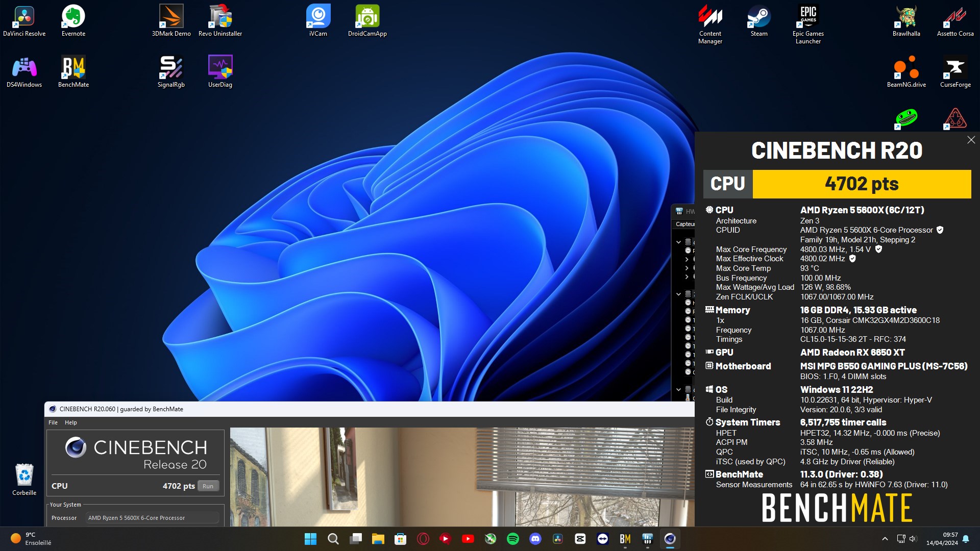Click the Cinebench taskbar icon
980x551 pixels.
point(670,539)
